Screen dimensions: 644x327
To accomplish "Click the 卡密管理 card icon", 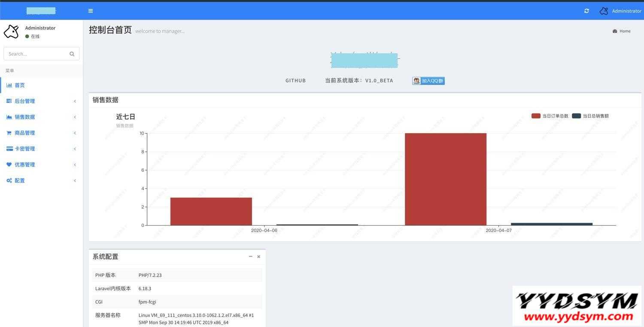I will tap(9, 149).
